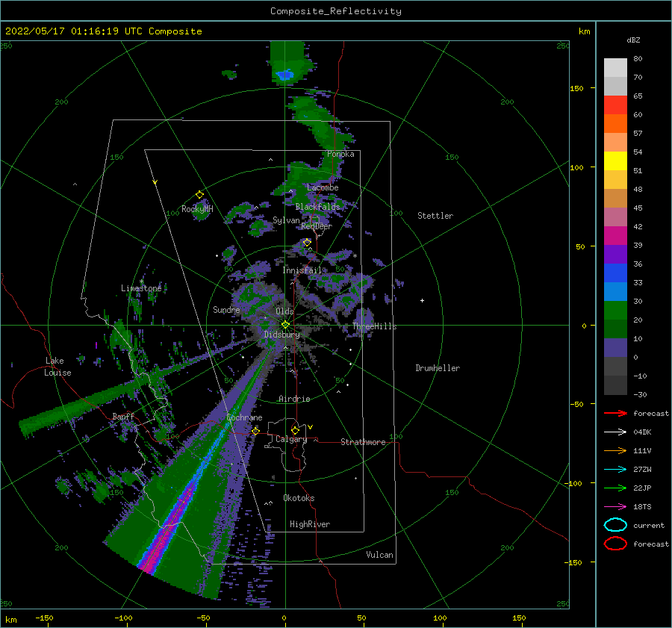
Task: Click the Stettler label
Action: pos(435,216)
